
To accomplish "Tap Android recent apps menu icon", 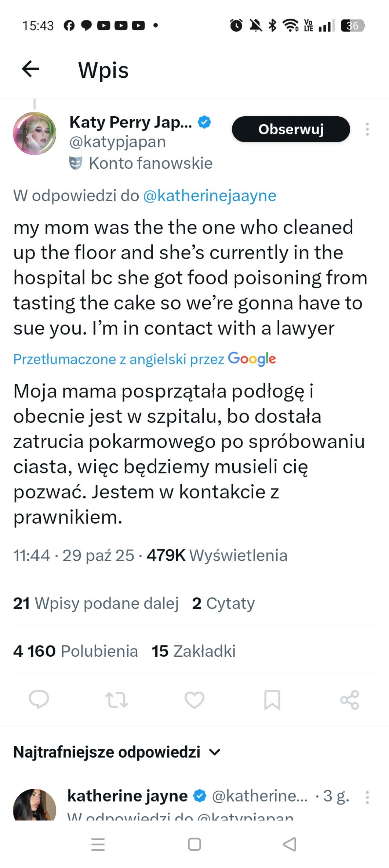I will pyautogui.click(x=98, y=844).
